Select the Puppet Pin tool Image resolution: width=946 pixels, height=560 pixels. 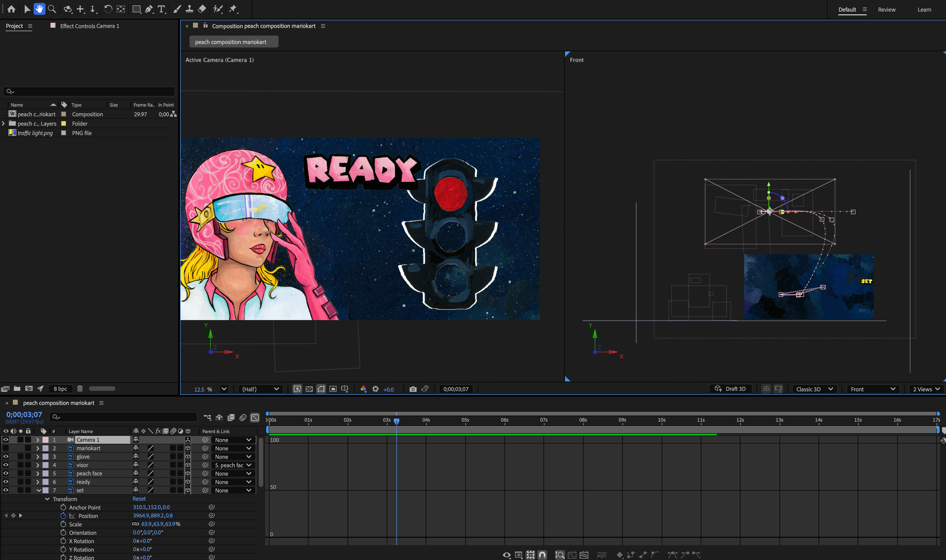coord(233,9)
